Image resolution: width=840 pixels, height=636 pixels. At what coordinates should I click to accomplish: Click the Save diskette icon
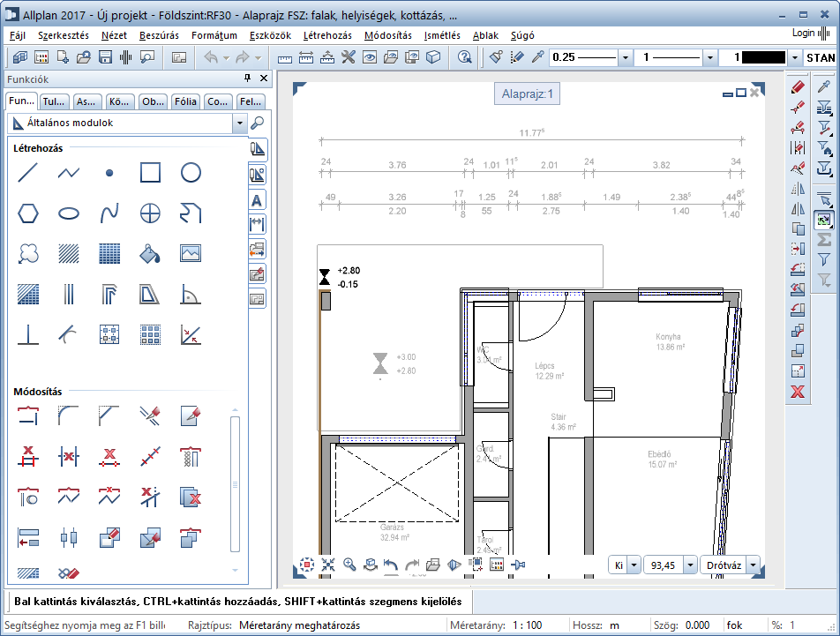coord(105,56)
